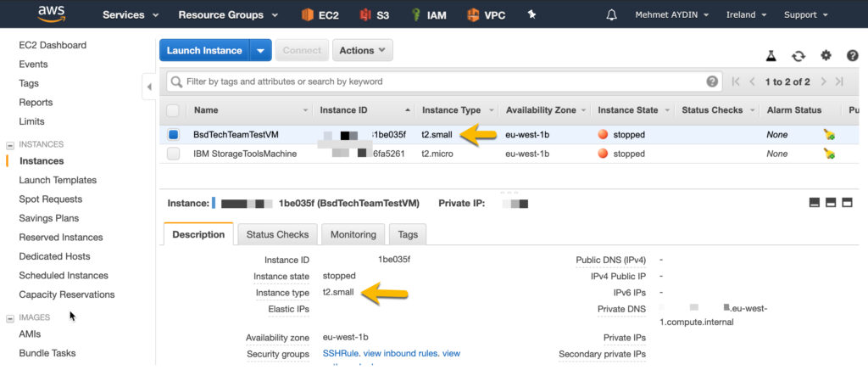Open the AWS home logo
This screenshot has width=868, height=370.
point(52,14)
